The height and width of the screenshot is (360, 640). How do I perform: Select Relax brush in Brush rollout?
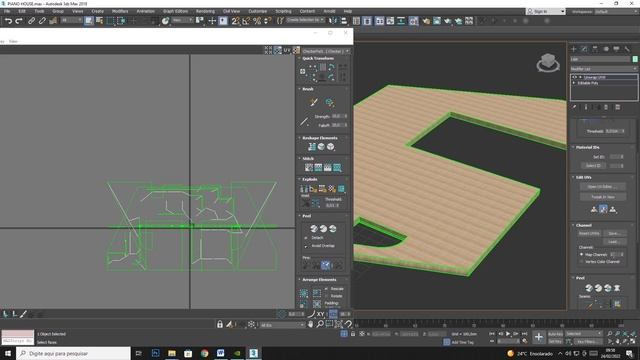[x=329, y=102]
